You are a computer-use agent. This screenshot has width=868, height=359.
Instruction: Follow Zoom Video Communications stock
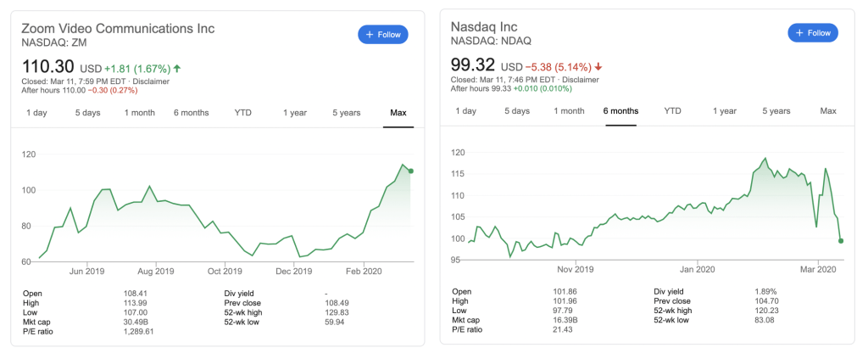click(383, 34)
